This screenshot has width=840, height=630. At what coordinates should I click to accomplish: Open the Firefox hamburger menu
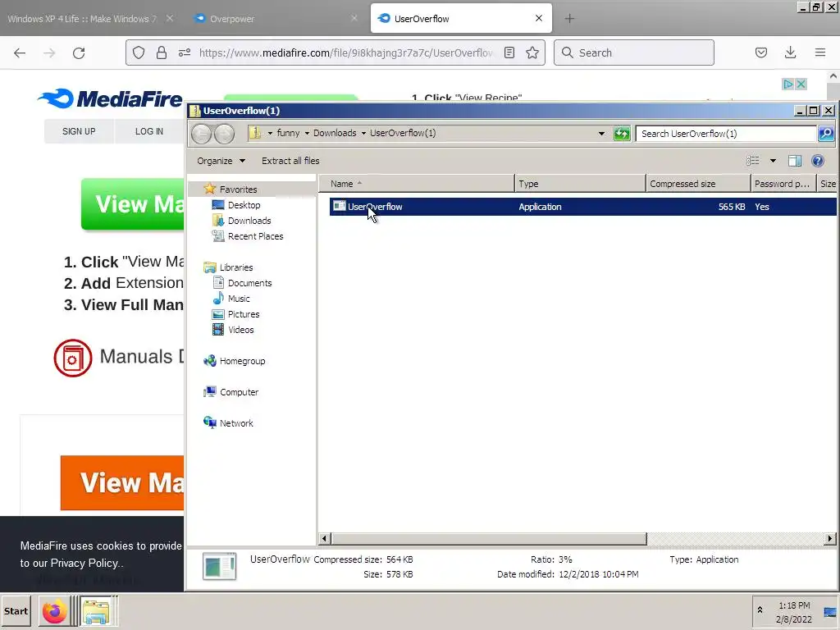819,52
